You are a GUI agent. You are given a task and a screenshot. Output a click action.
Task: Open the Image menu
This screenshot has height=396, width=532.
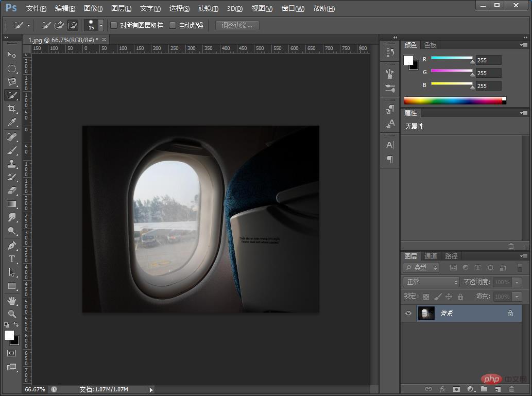pyautogui.click(x=93, y=8)
